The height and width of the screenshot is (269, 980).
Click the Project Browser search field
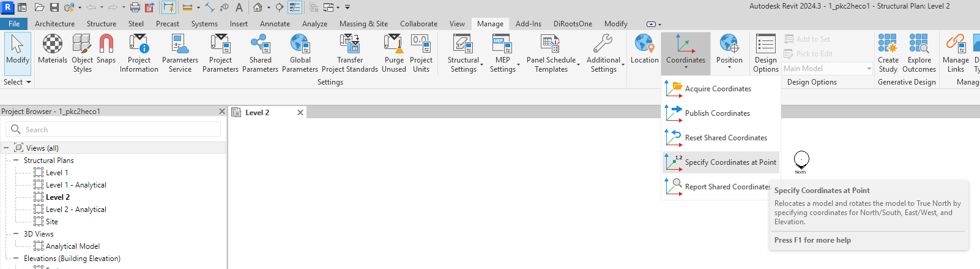(113, 129)
